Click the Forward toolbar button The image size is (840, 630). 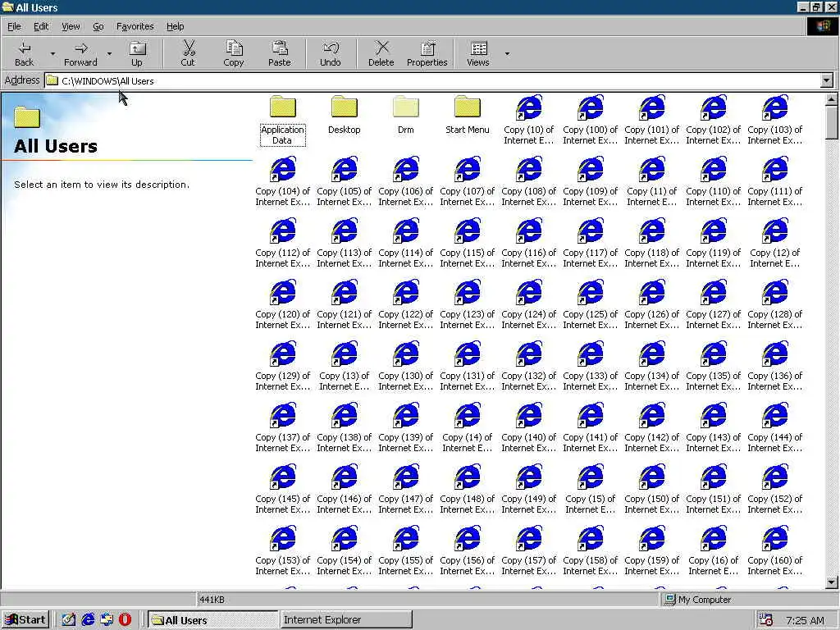pyautogui.click(x=80, y=53)
